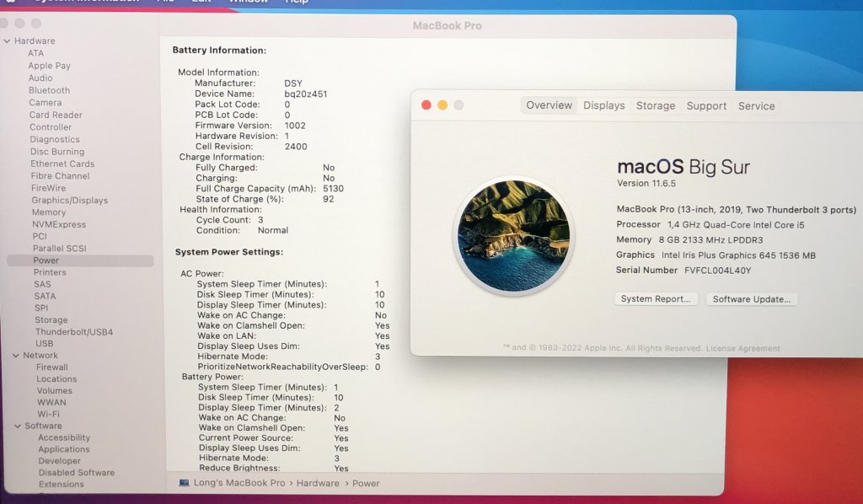Open the Service tab
Viewport: 863px width, 504px height.
pos(756,106)
